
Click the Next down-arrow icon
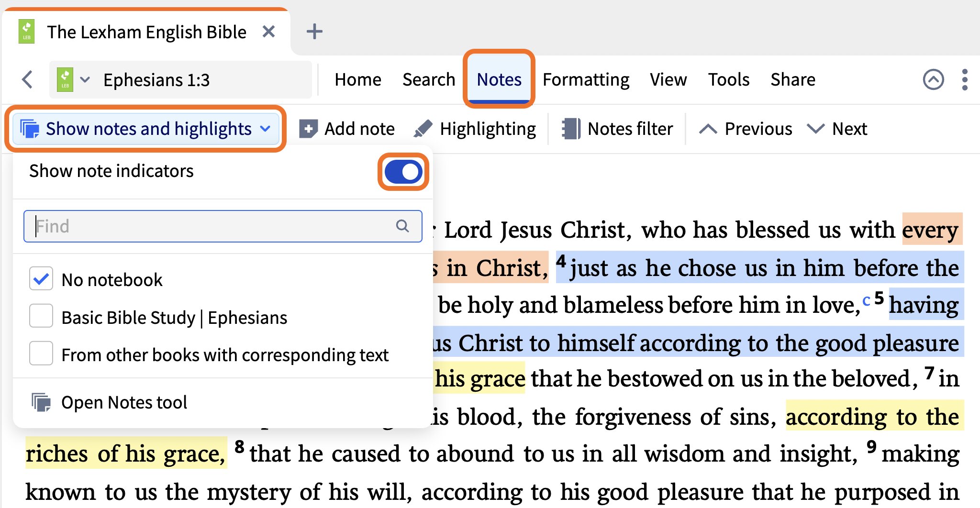[x=816, y=129]
